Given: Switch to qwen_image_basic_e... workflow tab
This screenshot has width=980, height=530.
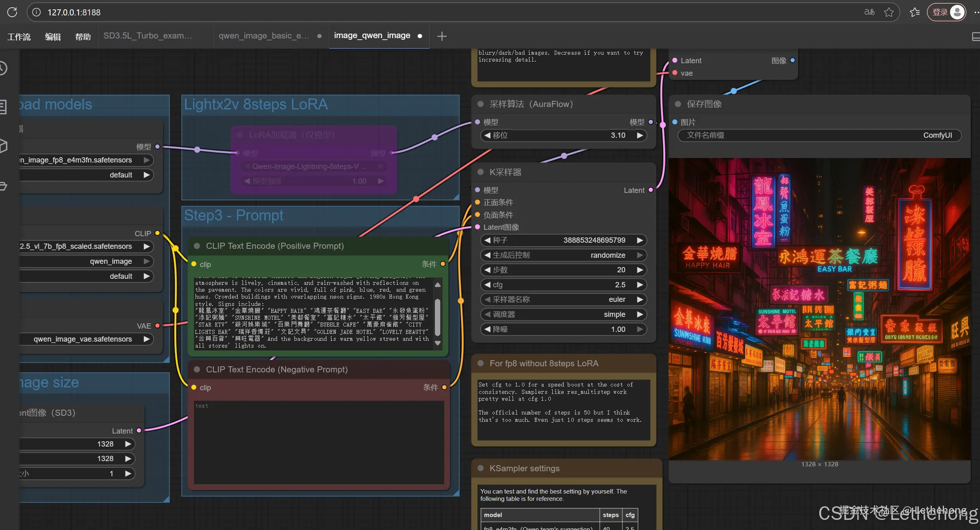Looking at the screenshot, I should coord(264,36).
